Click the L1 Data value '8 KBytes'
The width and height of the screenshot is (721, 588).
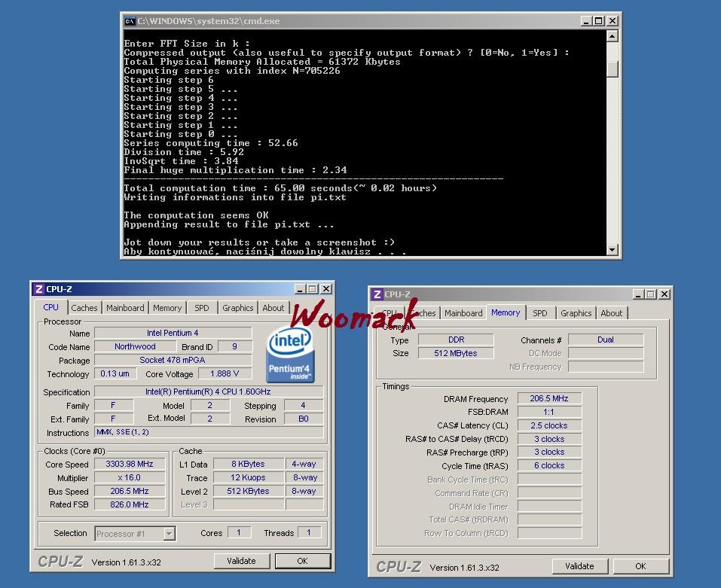pos(249,464)
